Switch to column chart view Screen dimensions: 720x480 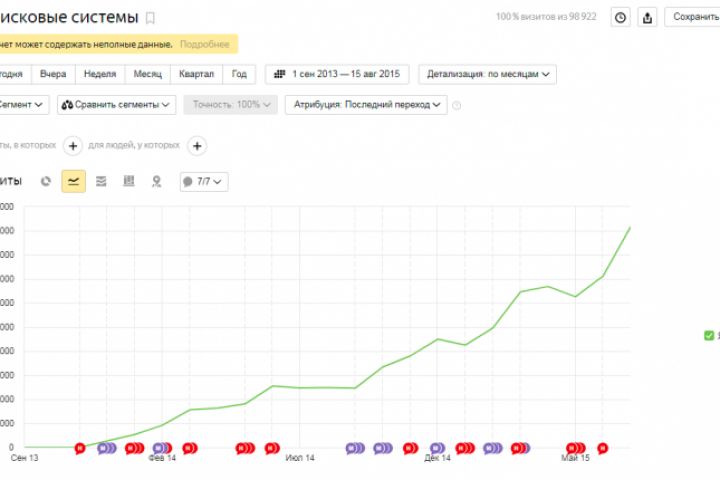point(129,181)
